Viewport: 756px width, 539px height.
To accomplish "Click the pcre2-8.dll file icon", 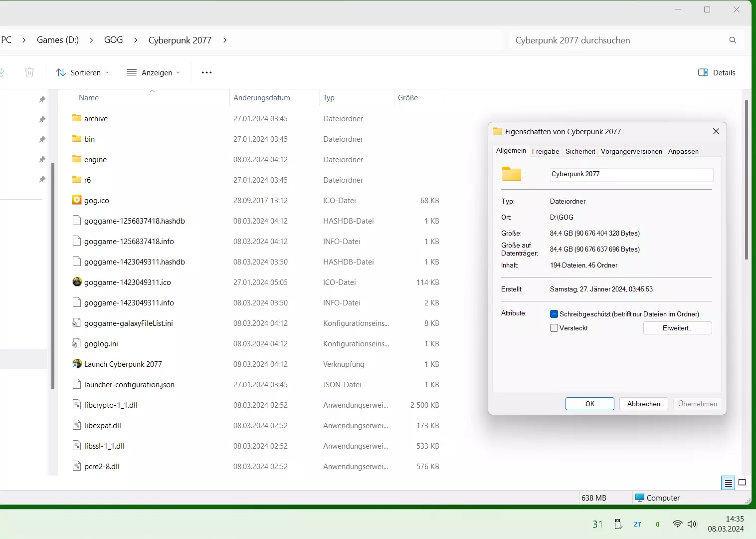I will pyautogui.click(x=76, y=466).
